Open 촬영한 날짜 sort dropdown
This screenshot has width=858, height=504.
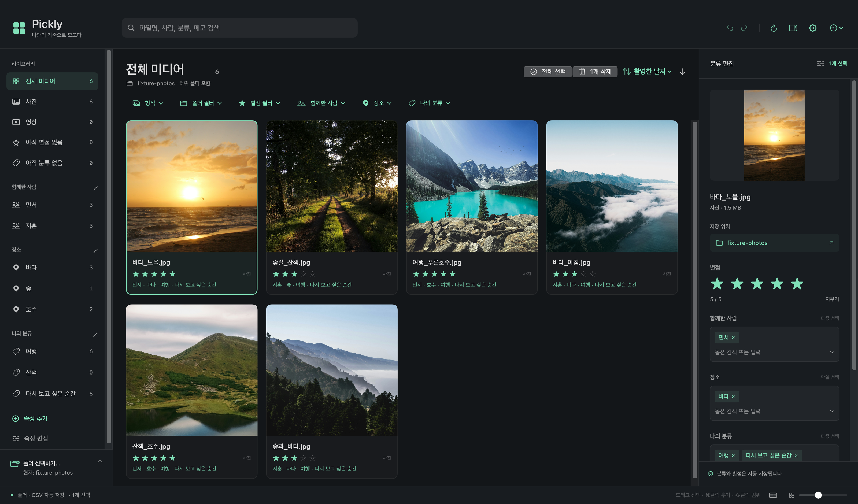[647, 72]
